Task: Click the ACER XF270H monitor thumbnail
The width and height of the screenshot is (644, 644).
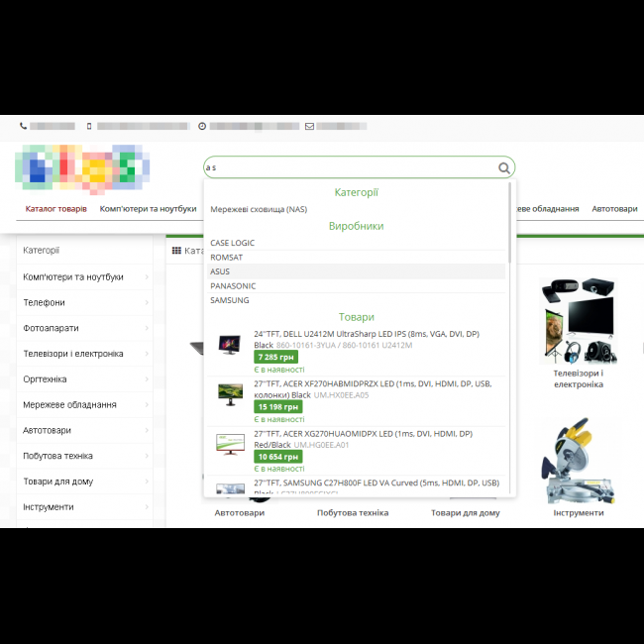Action: pyautogui.click(x=230, y=393)
